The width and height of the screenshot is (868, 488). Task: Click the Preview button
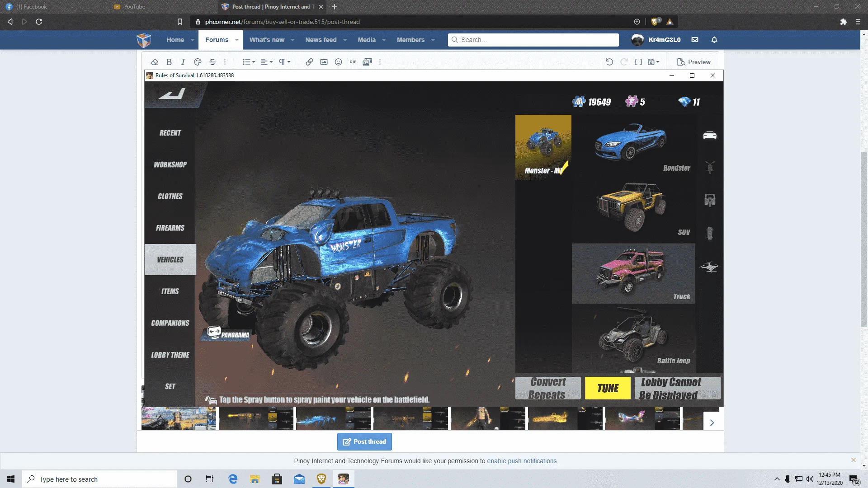(x=694, y=62)
